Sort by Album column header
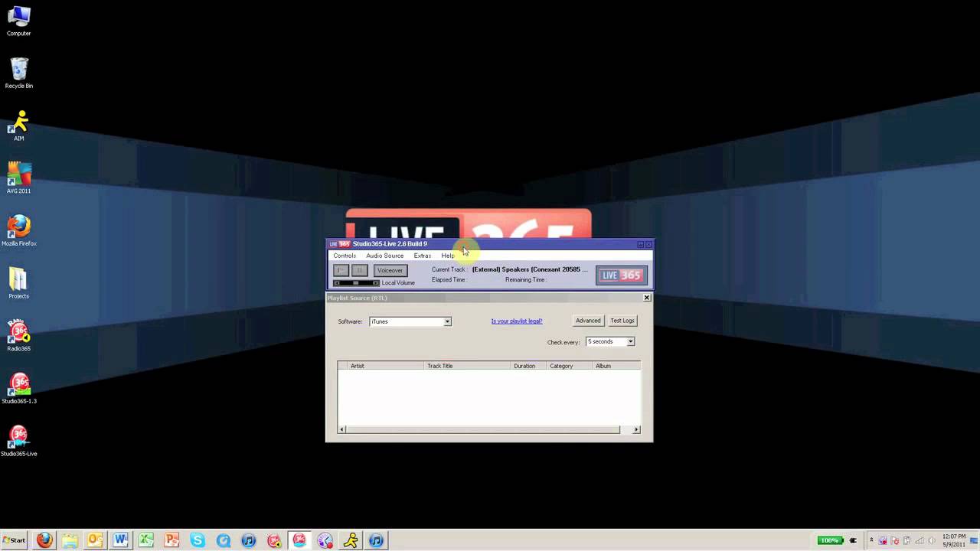 616,366
